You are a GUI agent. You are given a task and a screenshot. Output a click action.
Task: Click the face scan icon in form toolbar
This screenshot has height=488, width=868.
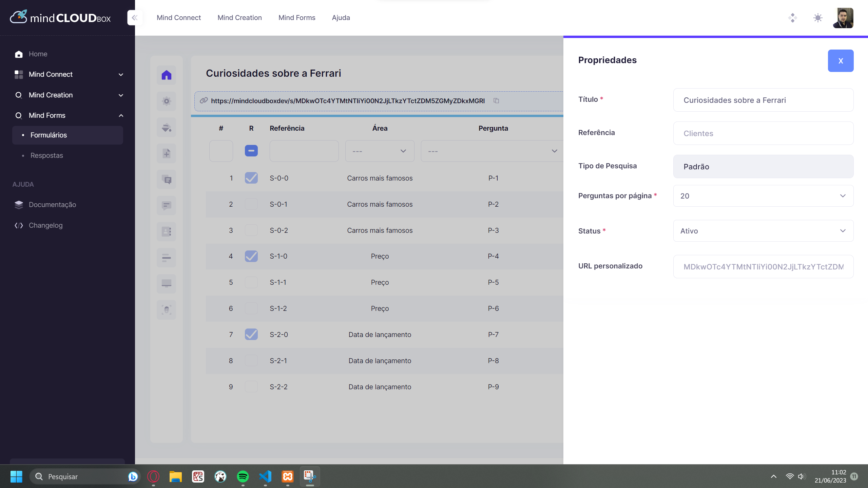pyautogui.click(x=166, y=309)
